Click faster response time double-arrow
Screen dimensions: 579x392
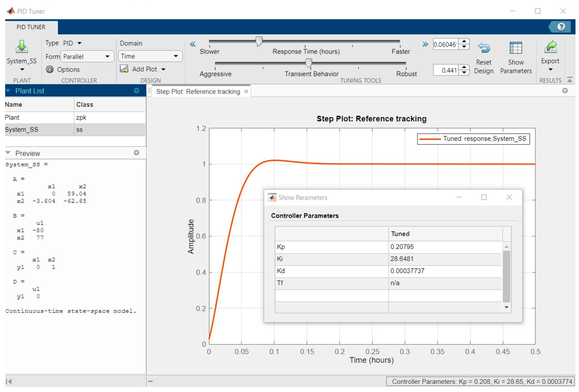click(425, 44)
